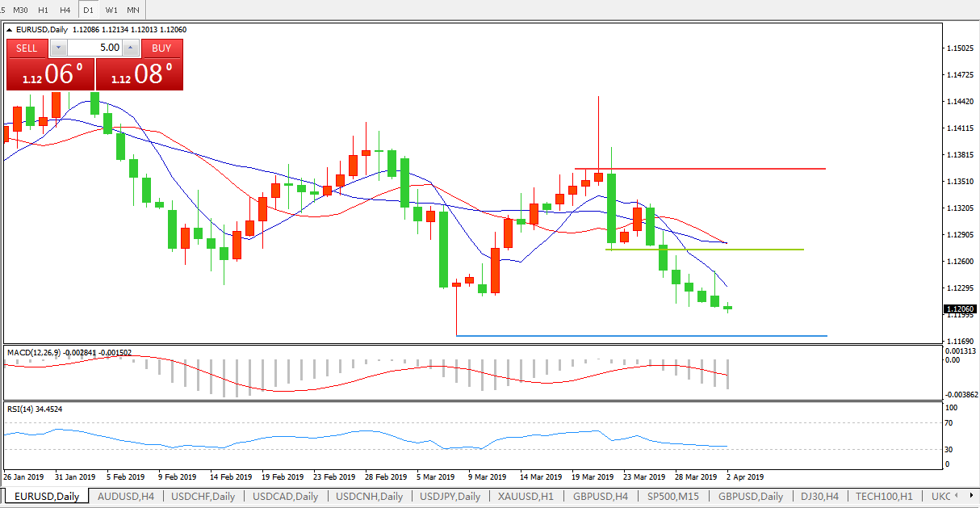Collapse the one-click trading panel triangle

pos(10,30)
